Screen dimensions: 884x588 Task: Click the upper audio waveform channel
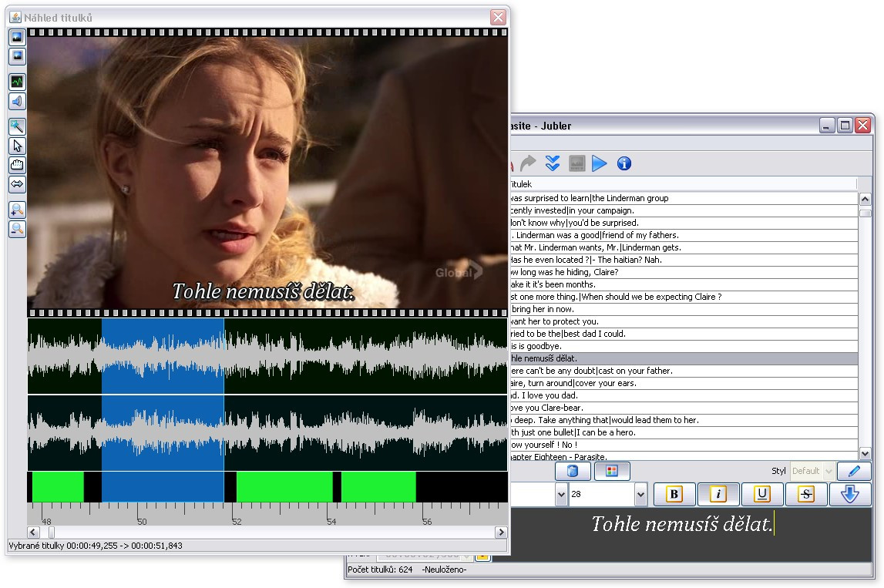267,356
